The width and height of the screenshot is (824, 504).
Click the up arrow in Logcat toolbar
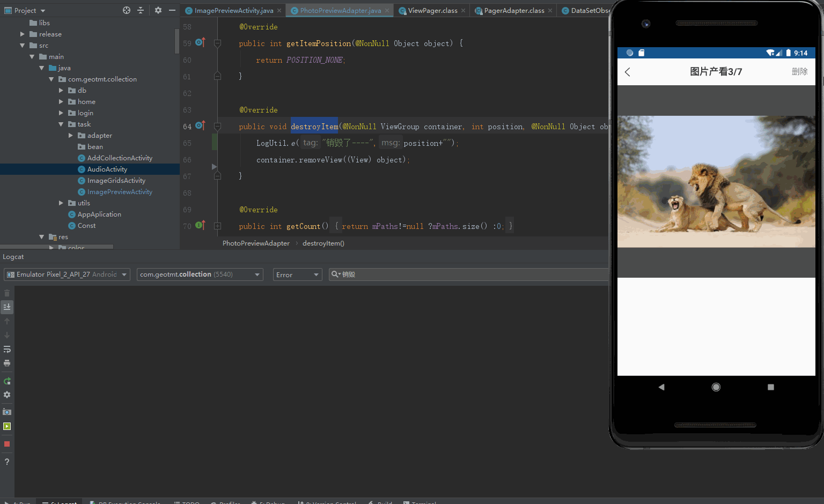tap(7, 321)
